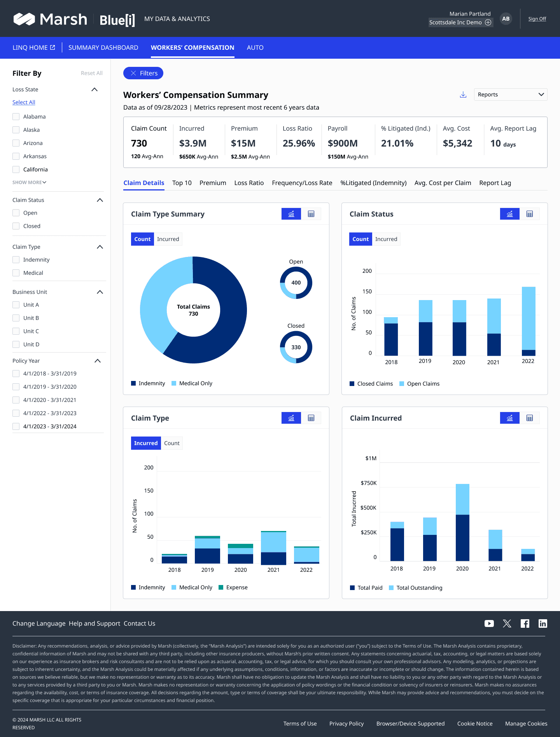Show chart view for Claim Type card
The width and height of the screenshot is (560, 737).
point(291,418)
